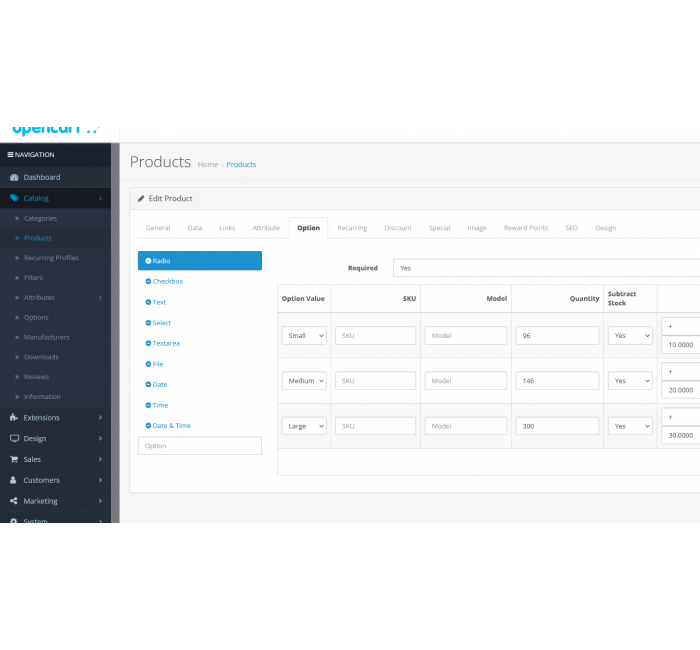Click the Quantity field showing 96

[557, 336]
